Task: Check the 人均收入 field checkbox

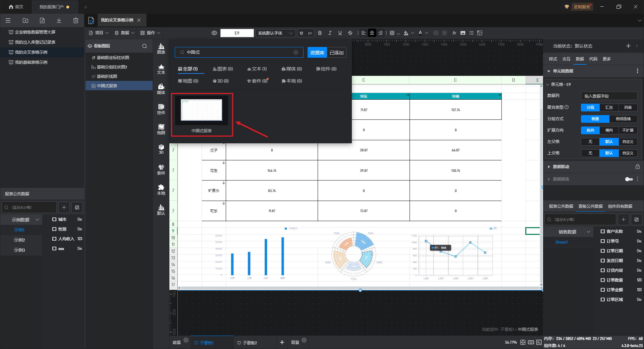Action: pos(54,239)
